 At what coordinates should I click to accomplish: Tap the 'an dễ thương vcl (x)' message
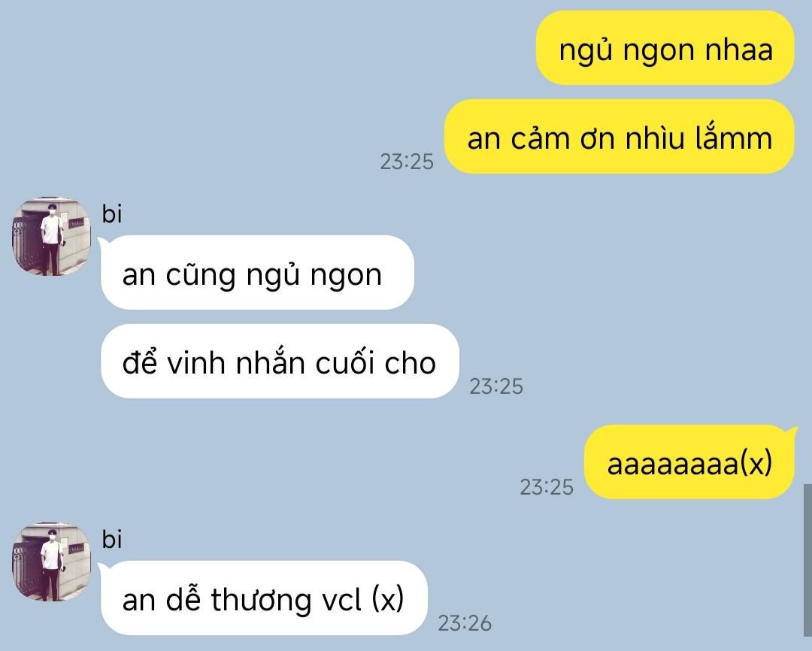(264, 598)
